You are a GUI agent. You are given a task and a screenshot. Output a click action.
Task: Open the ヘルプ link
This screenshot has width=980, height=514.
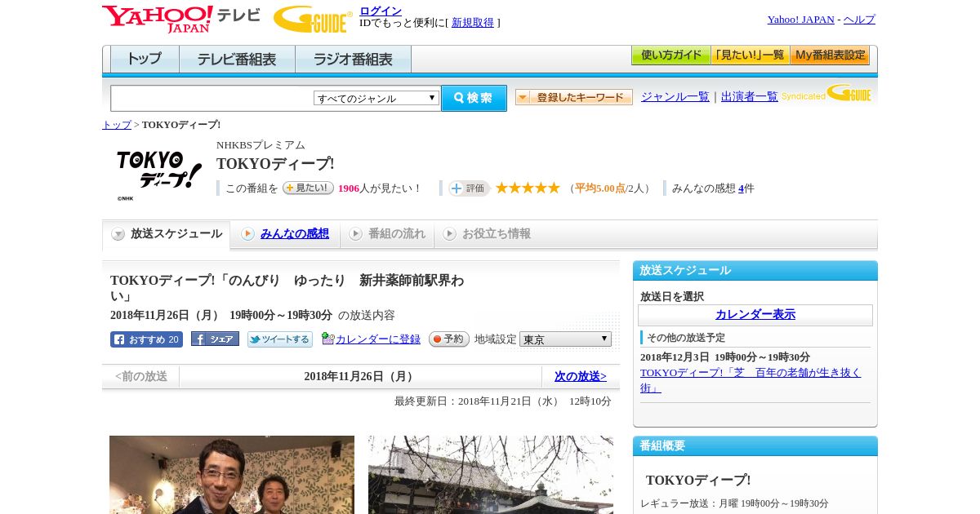pos(859,20)
